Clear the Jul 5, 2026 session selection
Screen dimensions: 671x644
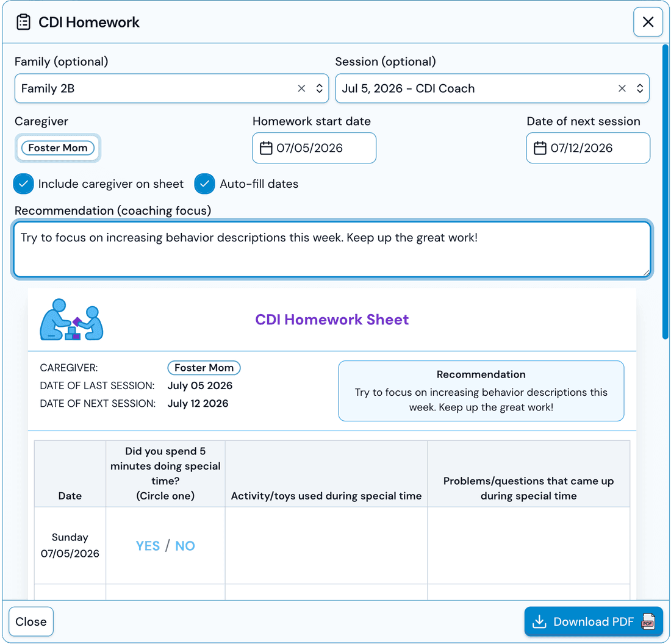622,88
